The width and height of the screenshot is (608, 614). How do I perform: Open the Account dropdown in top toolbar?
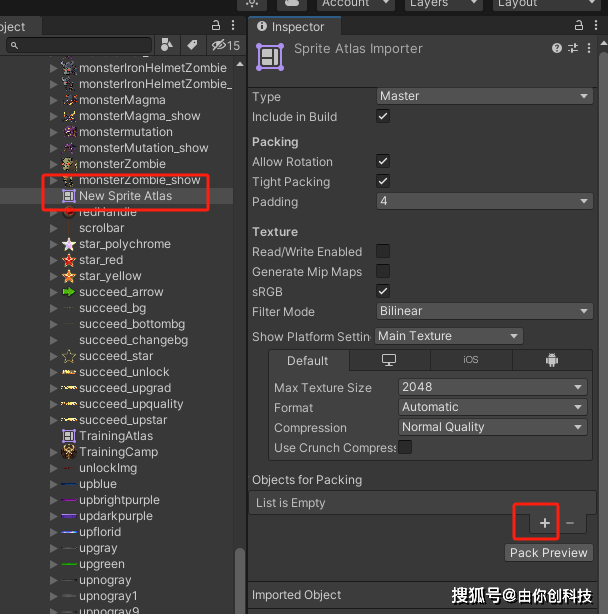point(355,4)
